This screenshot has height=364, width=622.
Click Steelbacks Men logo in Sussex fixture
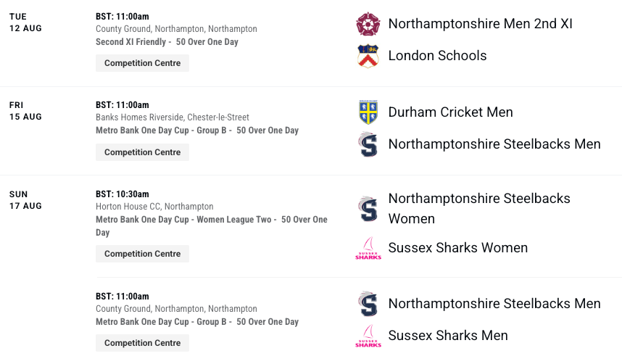point(368,304)
